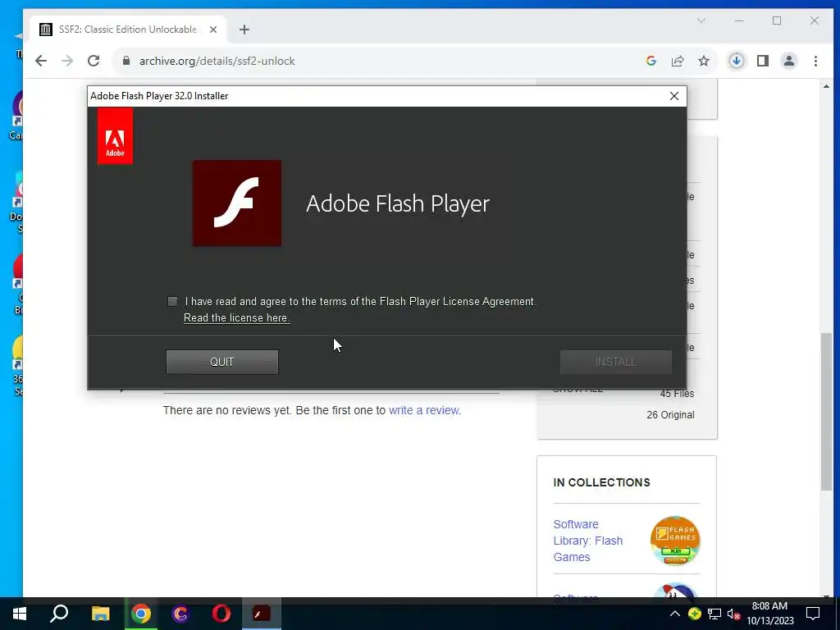Open network status tray icon
840x630 pixels.
click(714, 614)
